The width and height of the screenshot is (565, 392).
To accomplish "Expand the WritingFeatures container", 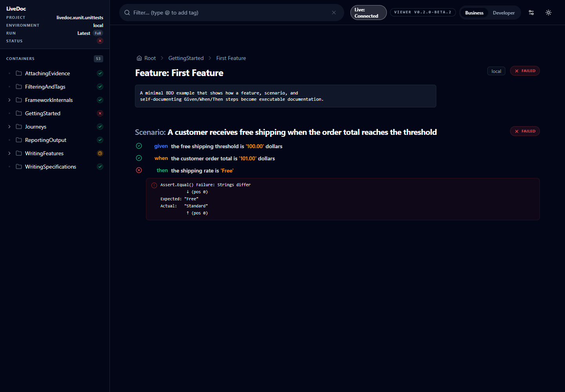I will click(9, 153).
